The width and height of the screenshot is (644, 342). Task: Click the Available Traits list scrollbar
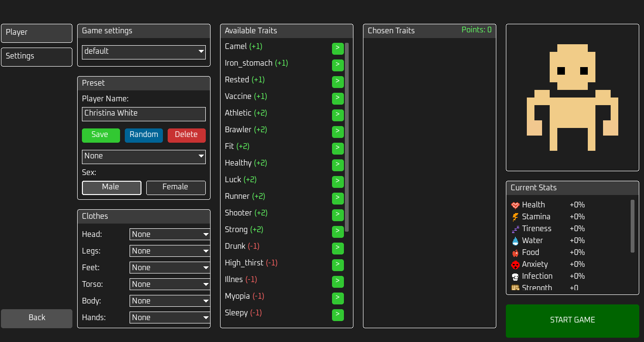click(347, 137)
